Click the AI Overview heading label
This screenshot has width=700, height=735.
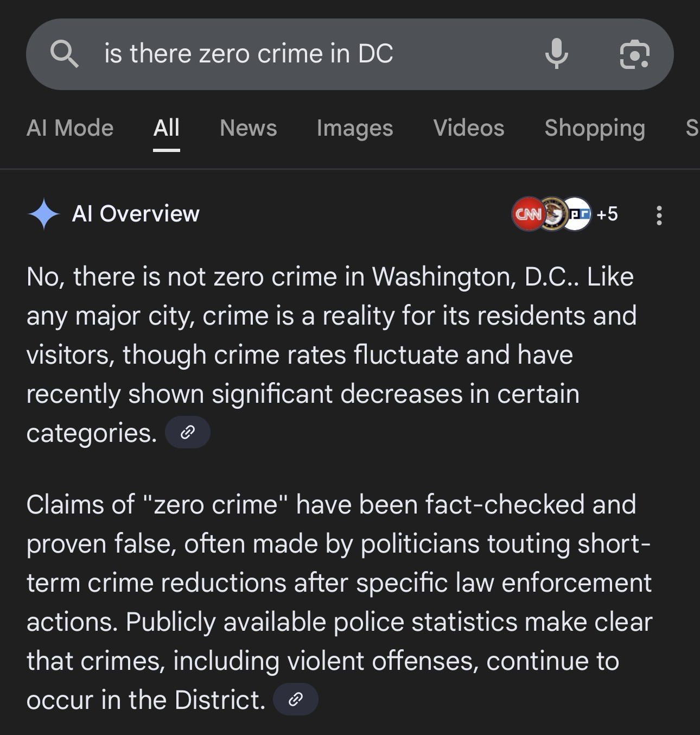tap(136, 214)
